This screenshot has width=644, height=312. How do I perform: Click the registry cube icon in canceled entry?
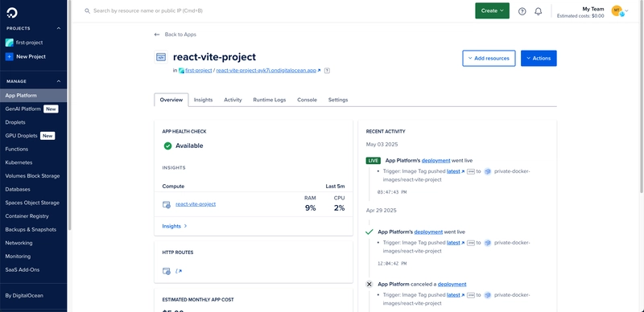pos(488,295)
